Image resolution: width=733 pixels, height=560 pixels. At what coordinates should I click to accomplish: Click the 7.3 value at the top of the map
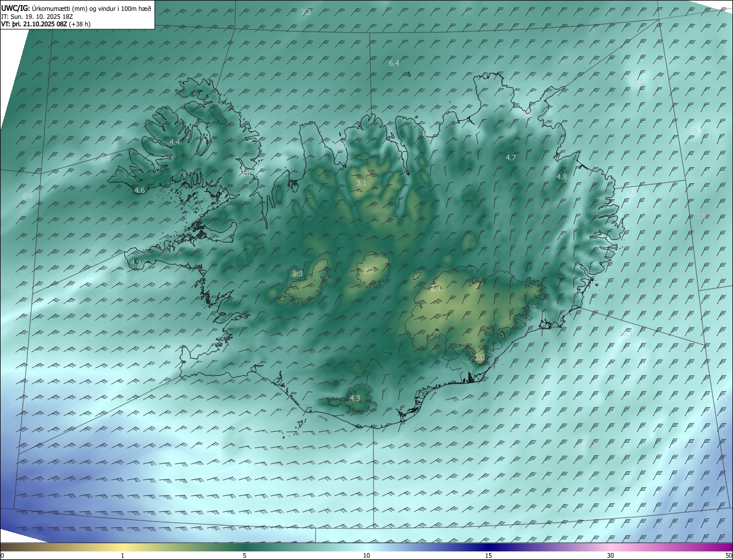[306, 13]
